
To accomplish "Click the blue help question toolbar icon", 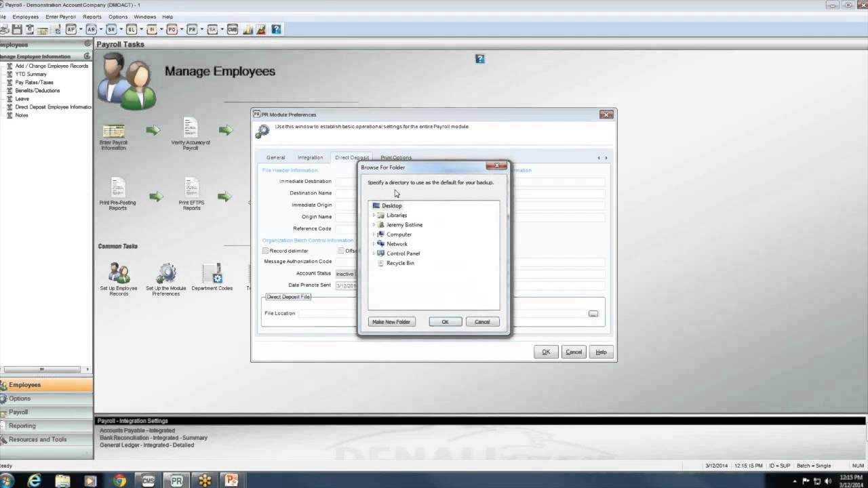I will point(276,29).
